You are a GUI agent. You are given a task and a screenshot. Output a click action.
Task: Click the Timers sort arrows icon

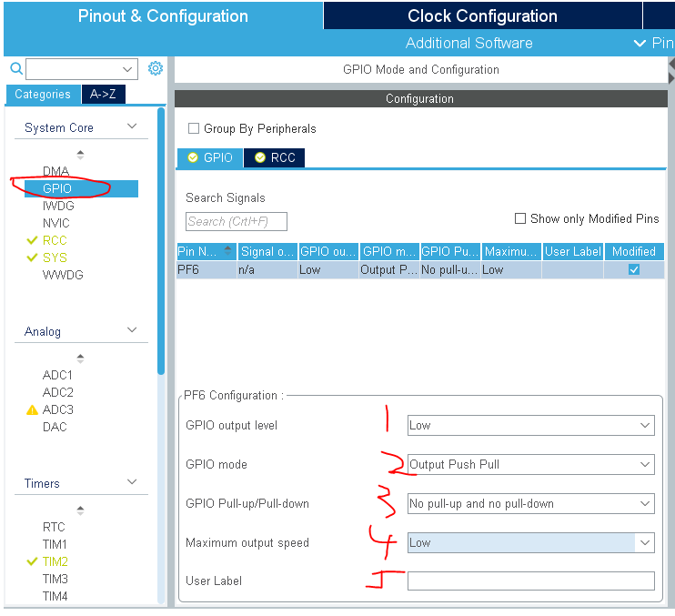pos(80,510)
